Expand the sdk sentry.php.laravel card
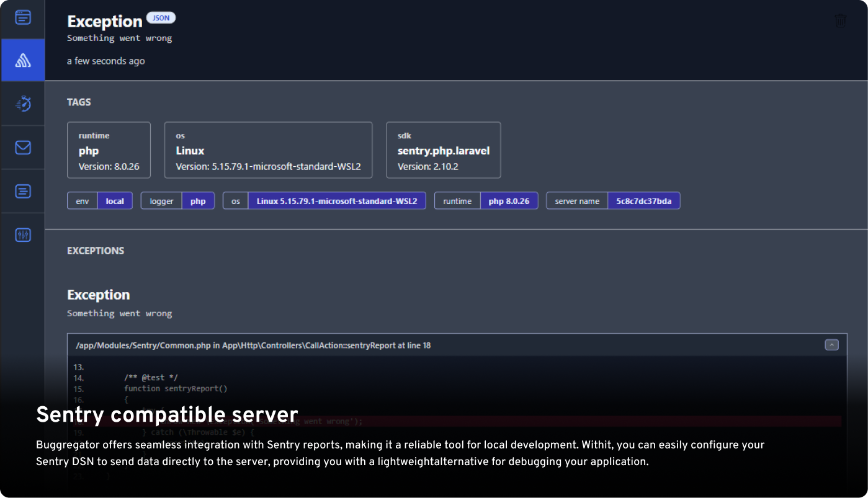Image resolution: width=868 pixels, height=498 pixels. click(x=443, y=149)
